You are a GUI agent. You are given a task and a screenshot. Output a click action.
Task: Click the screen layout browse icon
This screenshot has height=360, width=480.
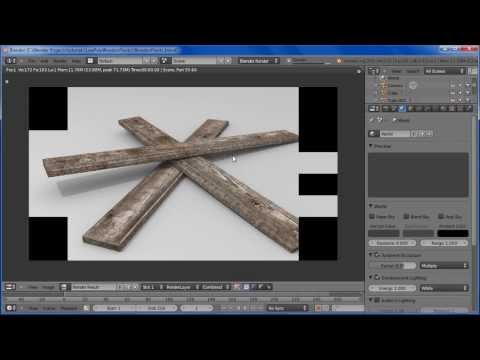[90, 61]
